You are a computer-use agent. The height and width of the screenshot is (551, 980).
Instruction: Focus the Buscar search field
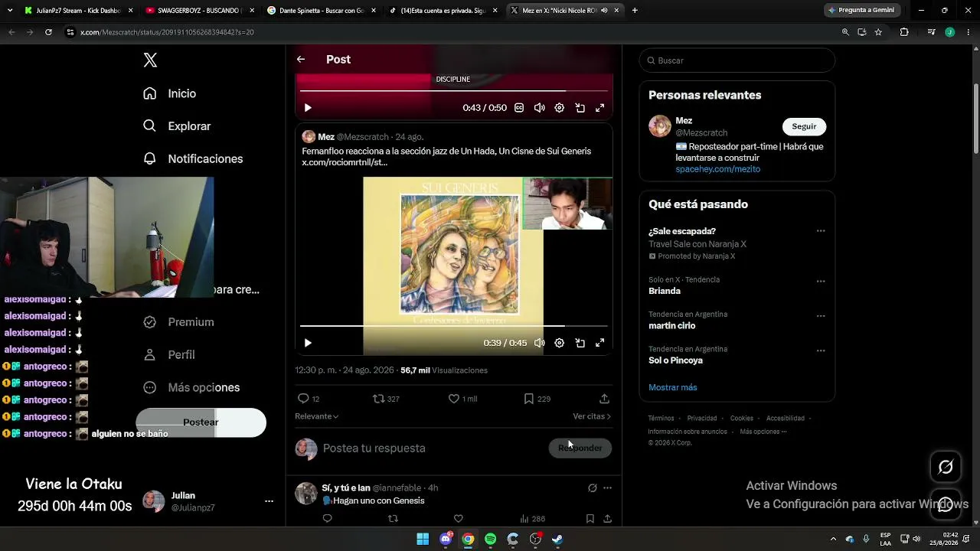pyautogui.click(x=737, y=60)
